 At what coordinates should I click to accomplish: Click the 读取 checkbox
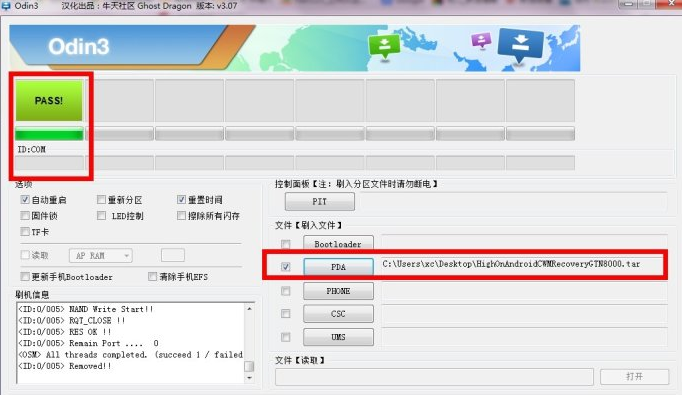tap(25, 255)
